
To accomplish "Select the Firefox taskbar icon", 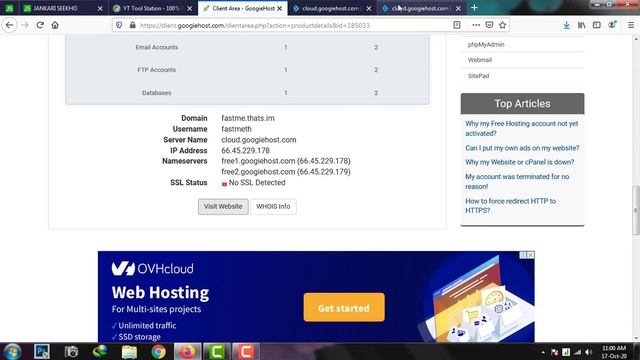I will pyautogui.click(x=188, y=351).
